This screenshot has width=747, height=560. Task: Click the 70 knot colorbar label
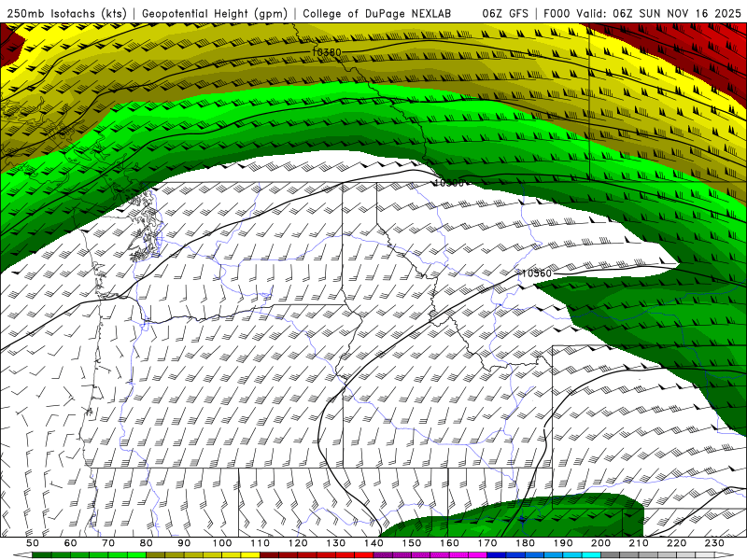coord(108,543)
